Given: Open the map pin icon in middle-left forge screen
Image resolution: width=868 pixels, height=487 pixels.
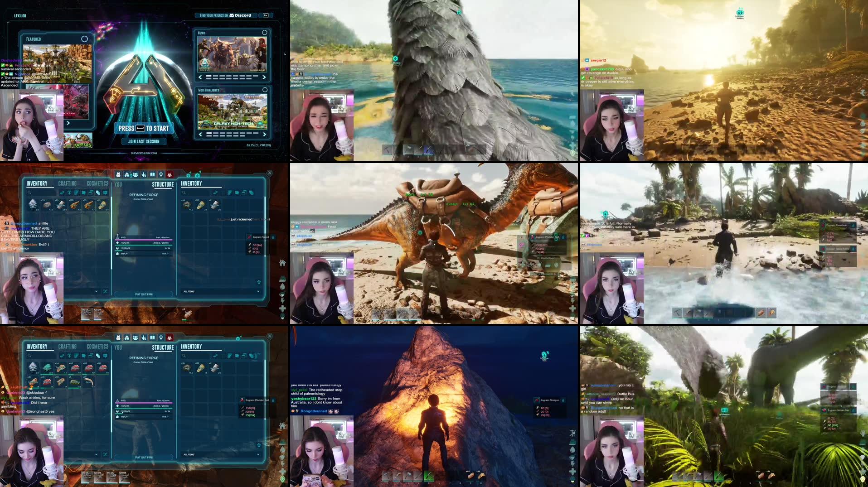Looking at the screenshot, I should [161, 174].
